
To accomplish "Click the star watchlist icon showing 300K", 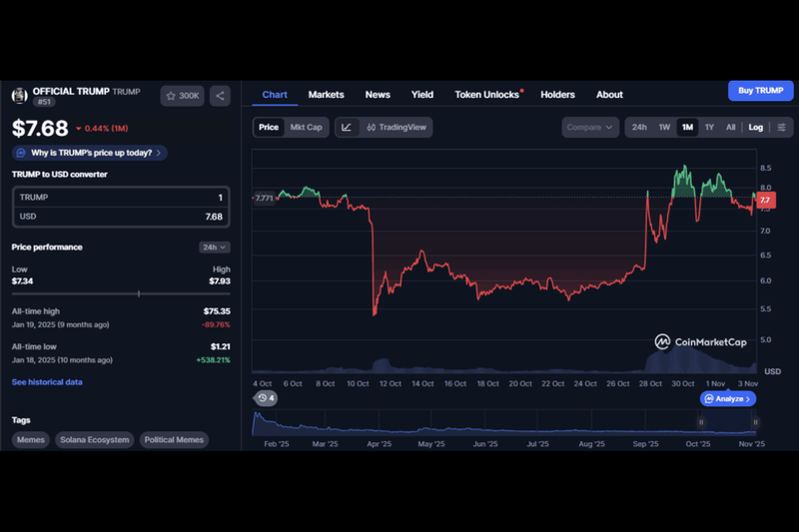I will click(182, 96).
